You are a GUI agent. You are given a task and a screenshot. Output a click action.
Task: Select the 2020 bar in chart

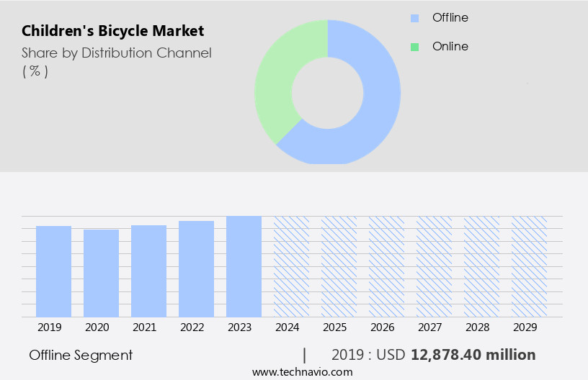(101, 273)
